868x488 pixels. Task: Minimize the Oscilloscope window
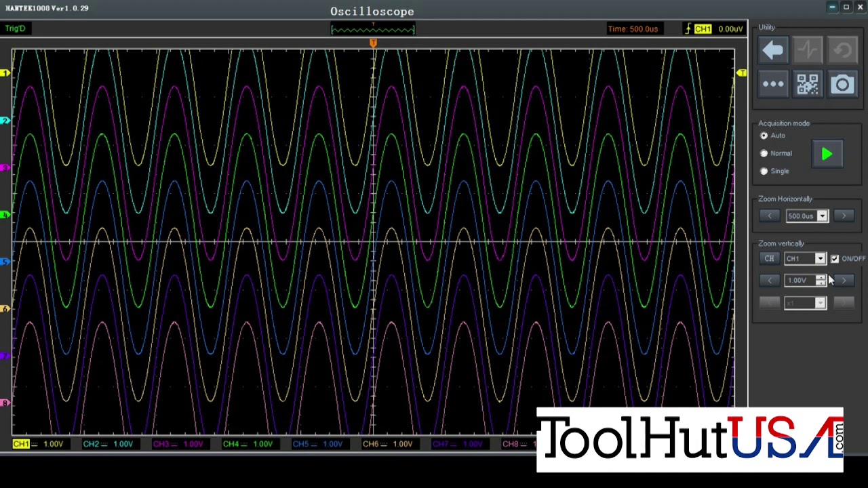tap(832, 7)
